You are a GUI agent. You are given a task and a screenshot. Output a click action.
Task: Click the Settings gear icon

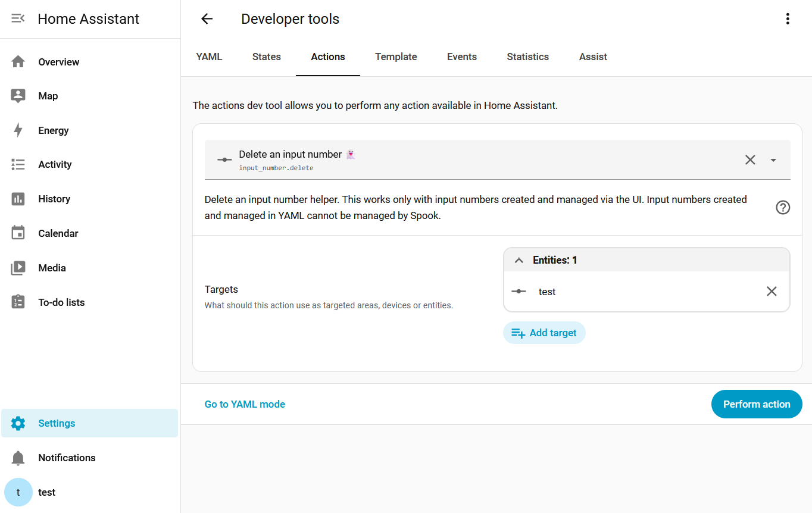click(x=18, y=423)
